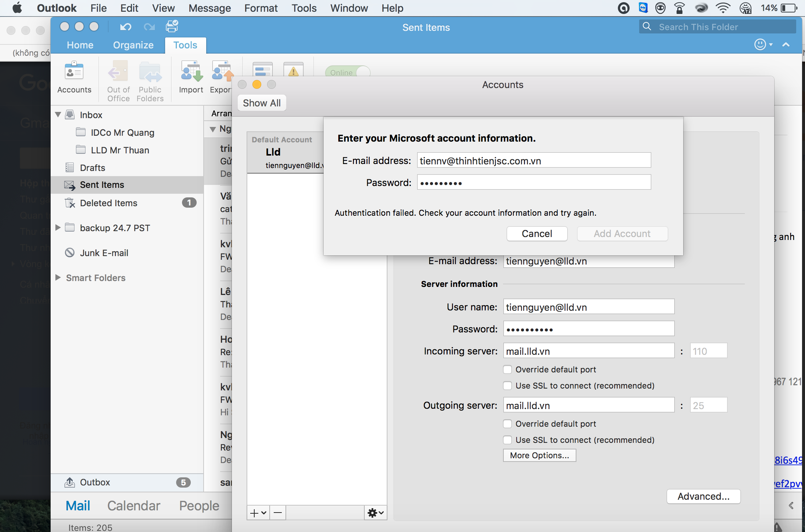
Task: Click the Advanced... button
Action: (703, 496)
